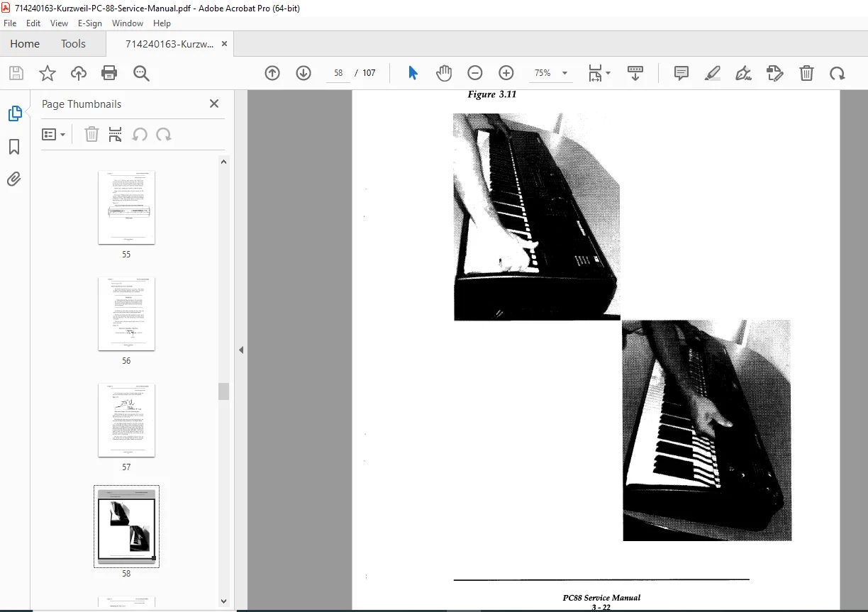
Task: Open Bookmarks panel icon
Action: pyautogui.click(x=14, y=147)
